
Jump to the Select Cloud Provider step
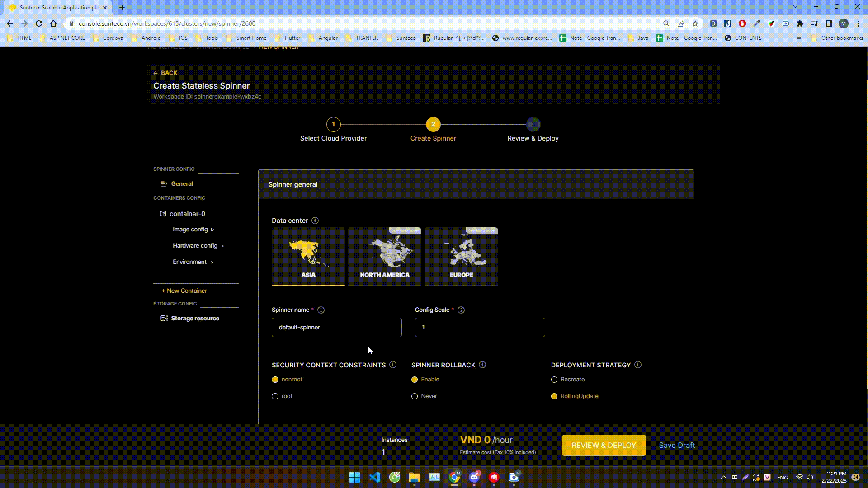coord(334,124)
